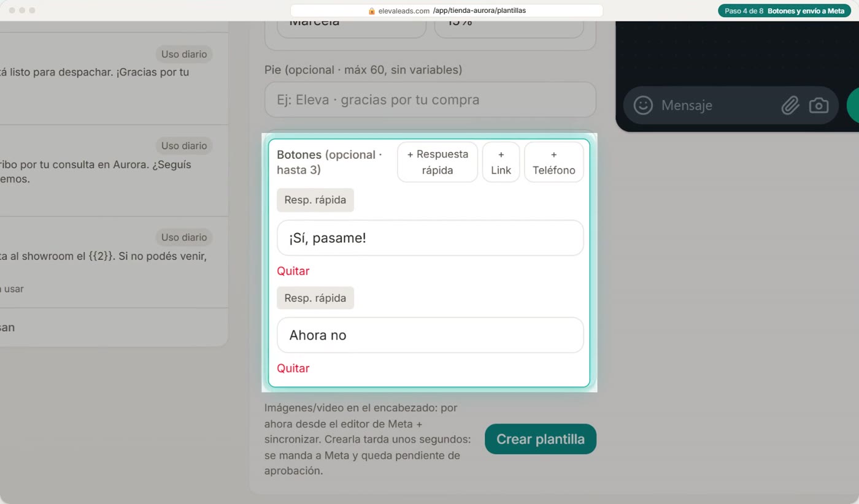This screenshot has height=504, width=859.
Task: Click "Resp. rápida" tag above "¡Sí, pasame!"
Action: [x=315, y=200]
